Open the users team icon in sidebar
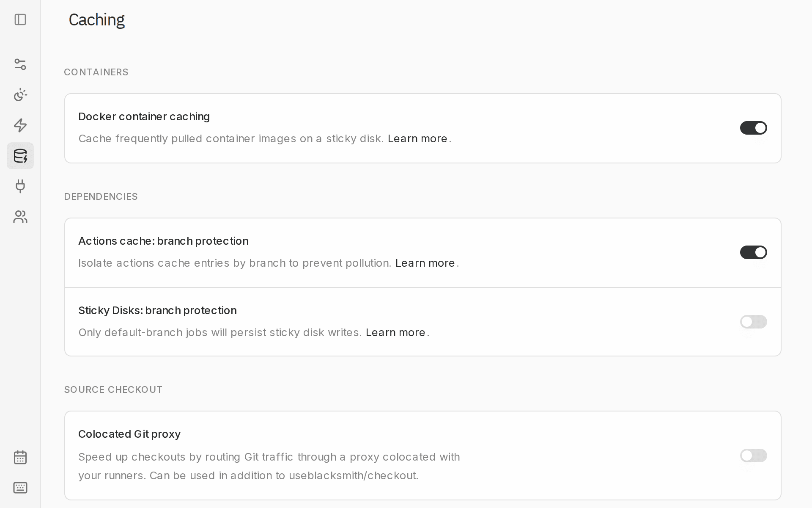812x508 pixels. pyautogui.click(x=20, y=217)
